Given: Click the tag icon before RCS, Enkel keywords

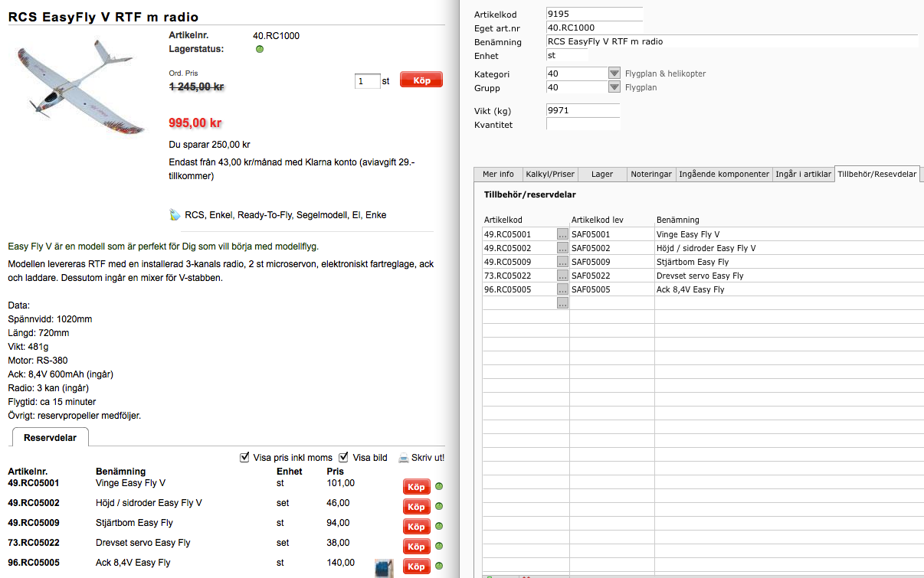Looking at the screenshot, I should click(x=175, y=215).
